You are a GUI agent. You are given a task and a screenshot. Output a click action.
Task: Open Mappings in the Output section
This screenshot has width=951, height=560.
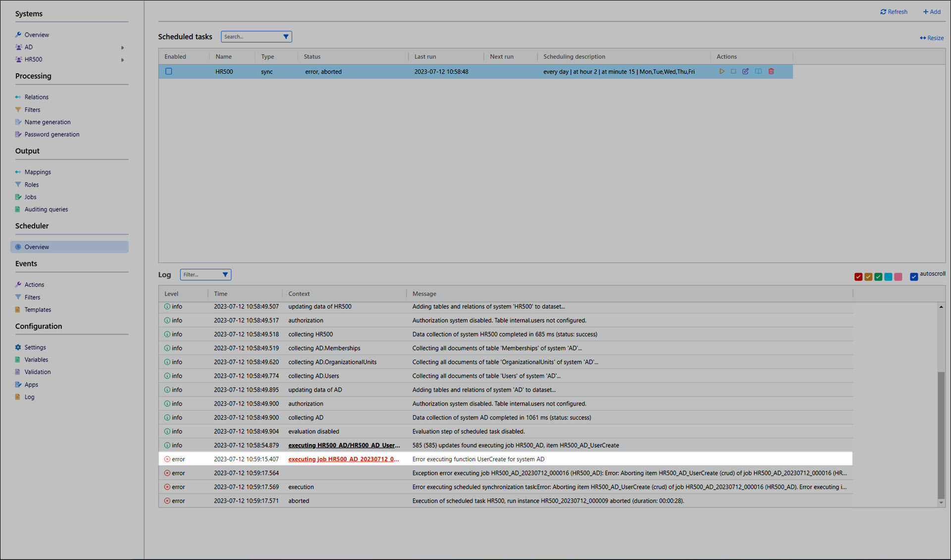tap(38, 172)
